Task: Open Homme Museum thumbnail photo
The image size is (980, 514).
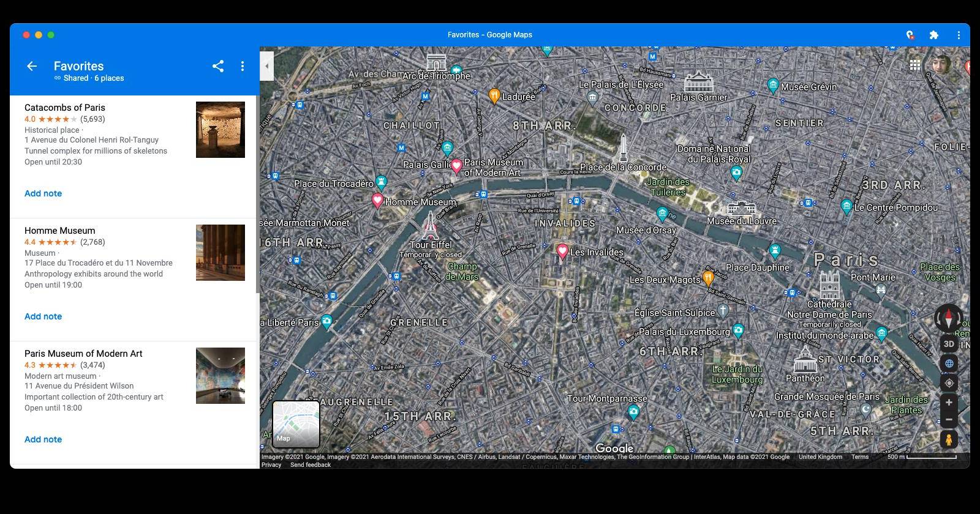Action: (221, 253)
